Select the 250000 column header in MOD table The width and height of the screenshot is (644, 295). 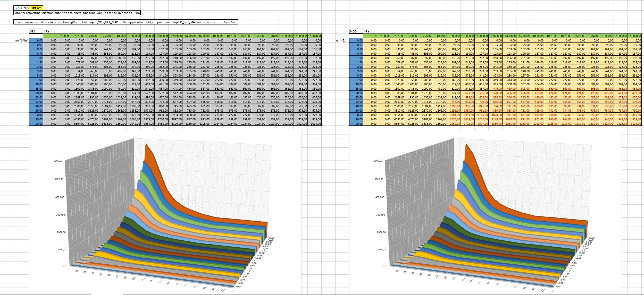426,36
